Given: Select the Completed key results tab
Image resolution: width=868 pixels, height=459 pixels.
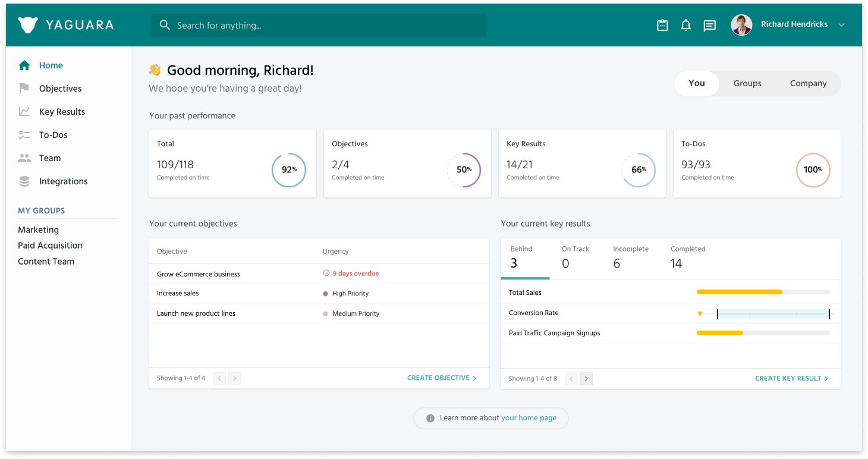Looking at the screenshot, I should [688, 257].
